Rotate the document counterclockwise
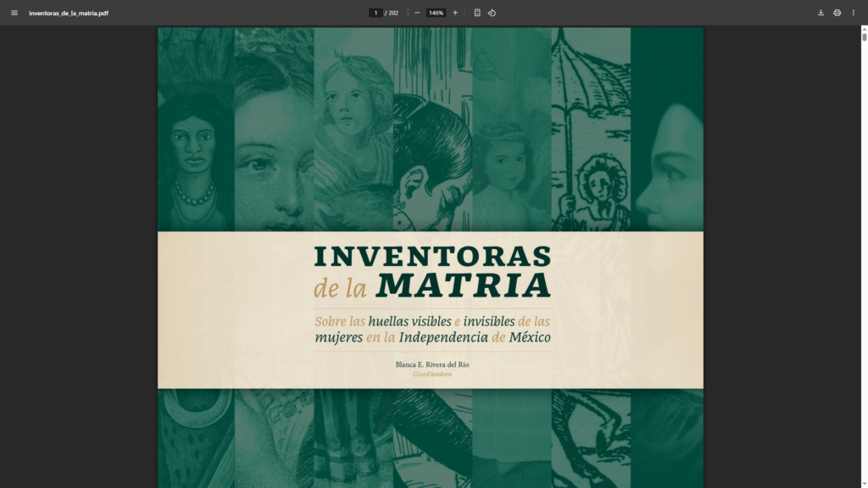Viewport: 868px width, 488px height. point(492,13)
